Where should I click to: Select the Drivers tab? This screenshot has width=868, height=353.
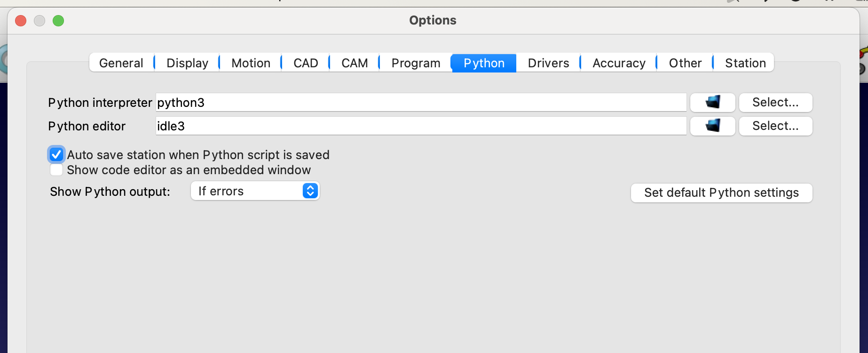[x=548, y=63]
